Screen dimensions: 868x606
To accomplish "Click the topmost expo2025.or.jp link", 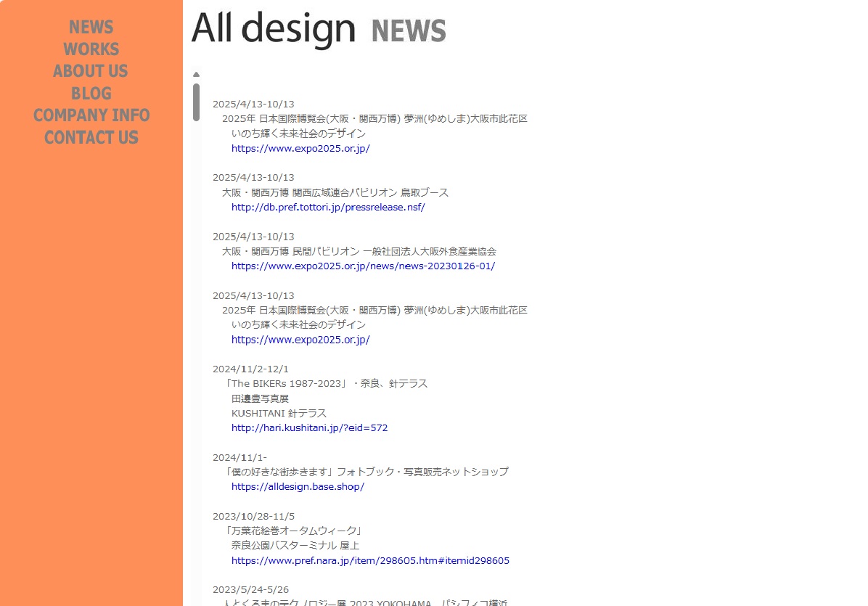I will pyautogui.click(x=300, y=149).
